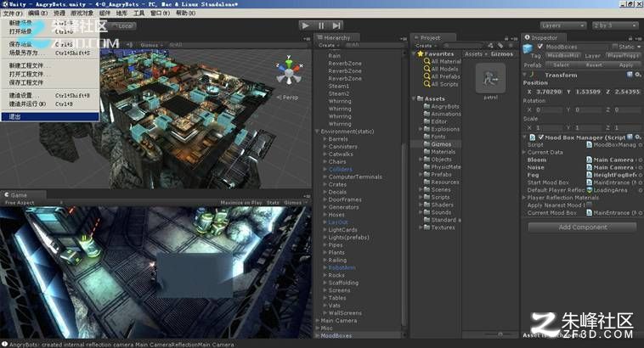Click the All Scripts search favorite
The height and width of the screenshot is (348, 644).
(441, 84)
